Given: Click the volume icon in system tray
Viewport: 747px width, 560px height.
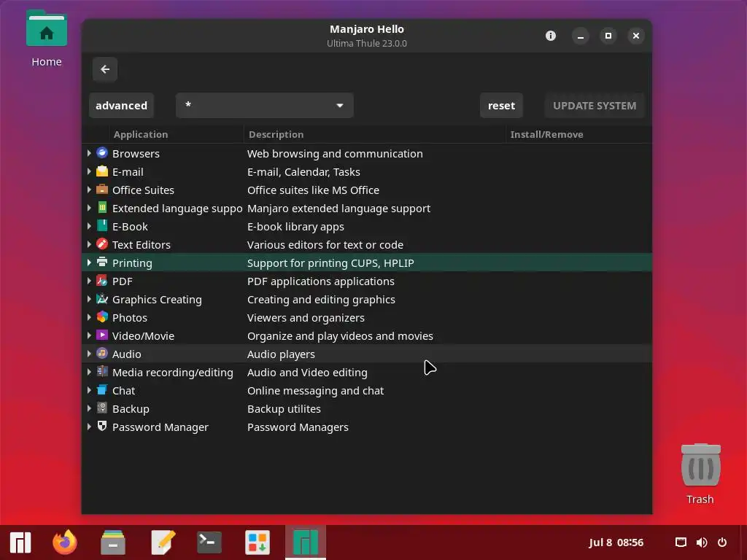Looking at the screenshot, I should (702, 542).
